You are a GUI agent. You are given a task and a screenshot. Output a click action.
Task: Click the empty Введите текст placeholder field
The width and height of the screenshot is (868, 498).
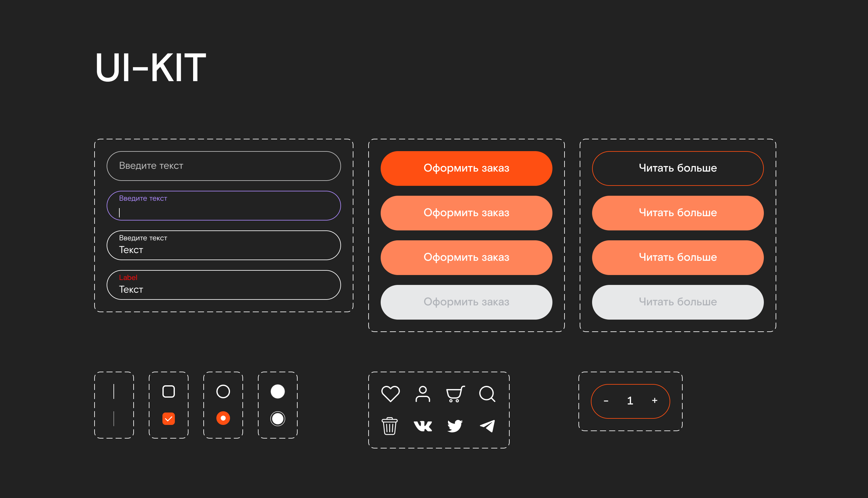coord(224,166)
